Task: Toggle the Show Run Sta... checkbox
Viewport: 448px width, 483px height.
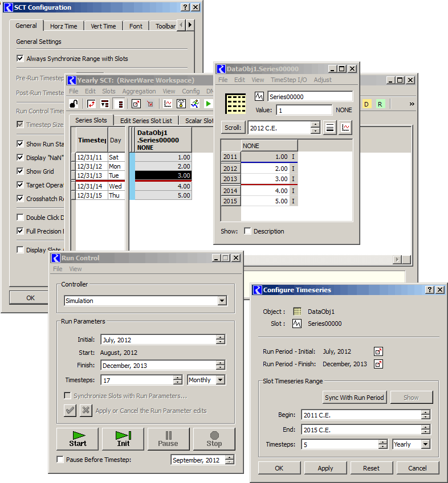Action: tap(20, 144)
